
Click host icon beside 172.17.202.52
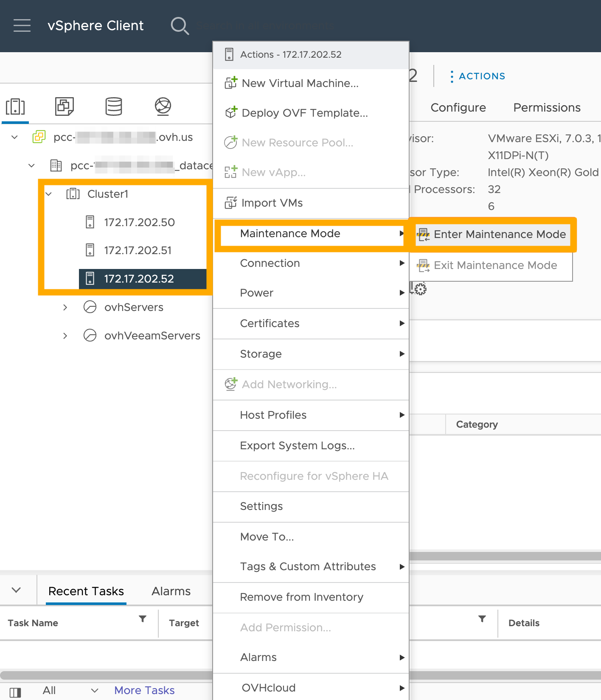pyautogui.click(x=90, y=279)
